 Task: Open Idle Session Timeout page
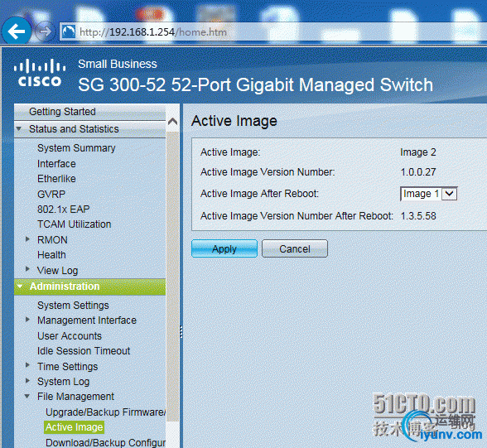(x=84, y=350)
